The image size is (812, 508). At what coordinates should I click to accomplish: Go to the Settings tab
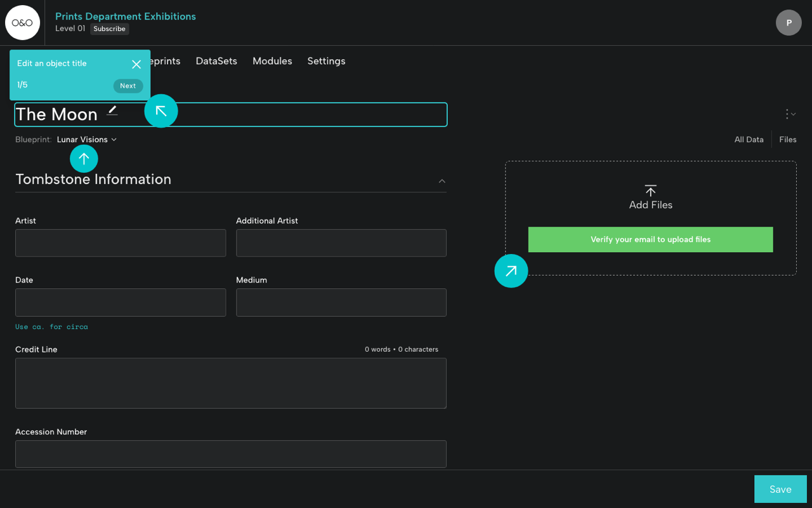[326, 61]
